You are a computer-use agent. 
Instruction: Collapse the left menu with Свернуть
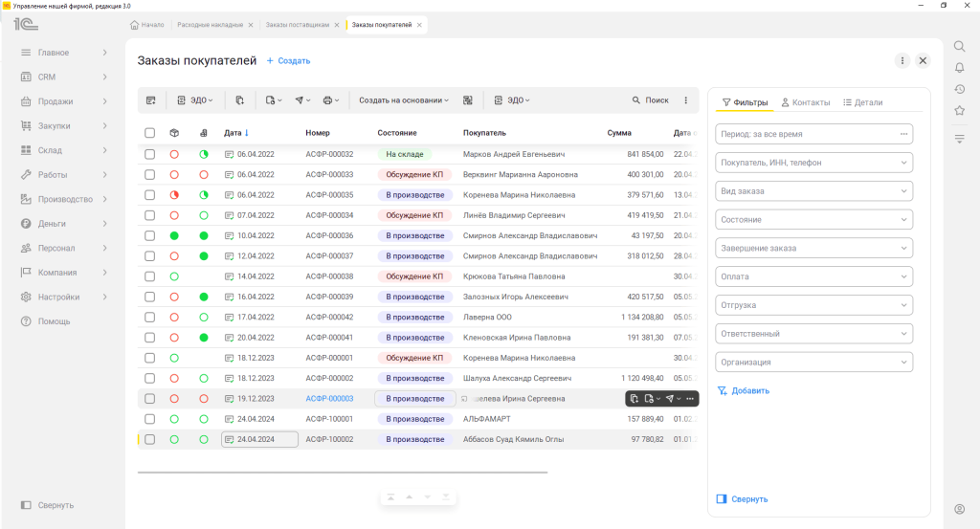[x=48, y=505]
